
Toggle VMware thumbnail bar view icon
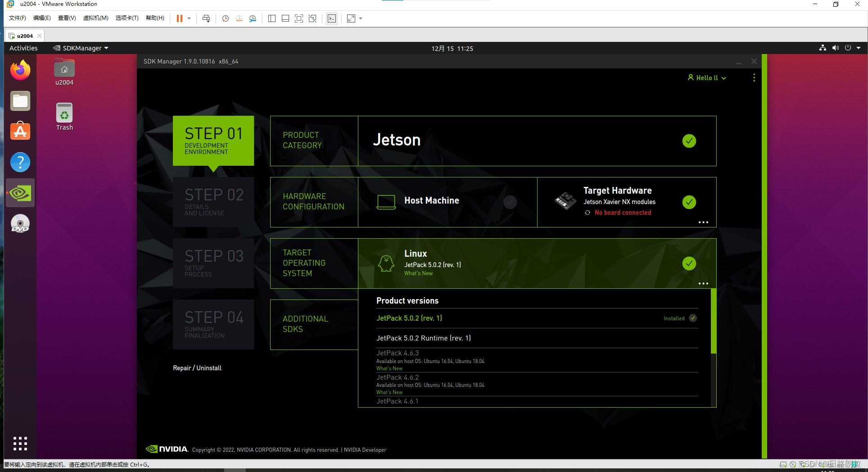[285, 18]
